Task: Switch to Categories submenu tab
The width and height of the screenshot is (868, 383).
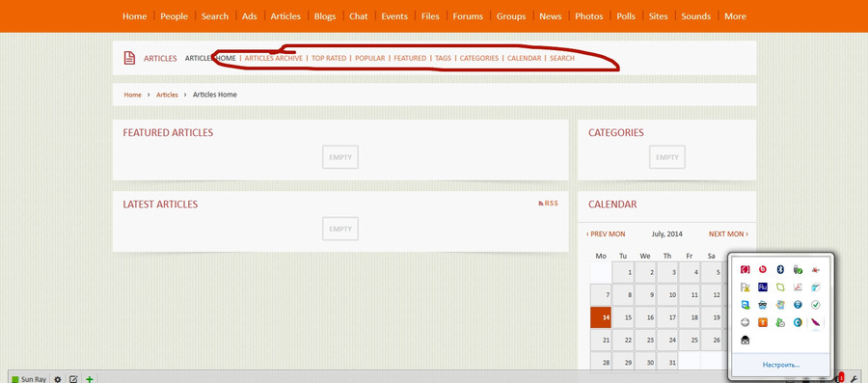Action: point(478,58)
